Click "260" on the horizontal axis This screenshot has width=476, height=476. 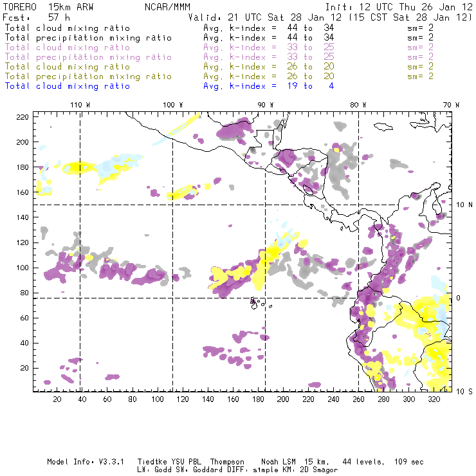click(358, 399)
